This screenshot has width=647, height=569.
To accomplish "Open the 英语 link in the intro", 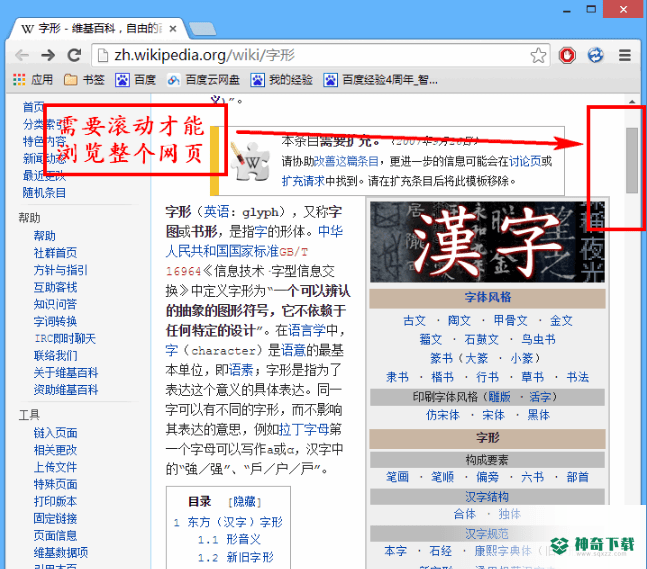I will pyautogui.click(x=216, y=212).
